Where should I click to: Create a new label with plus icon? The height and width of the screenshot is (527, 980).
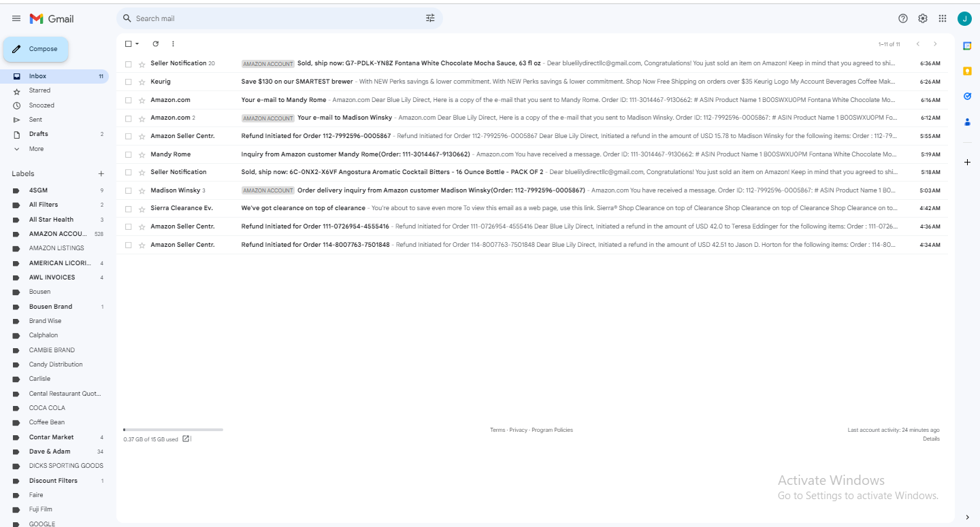tap(101, 173)
